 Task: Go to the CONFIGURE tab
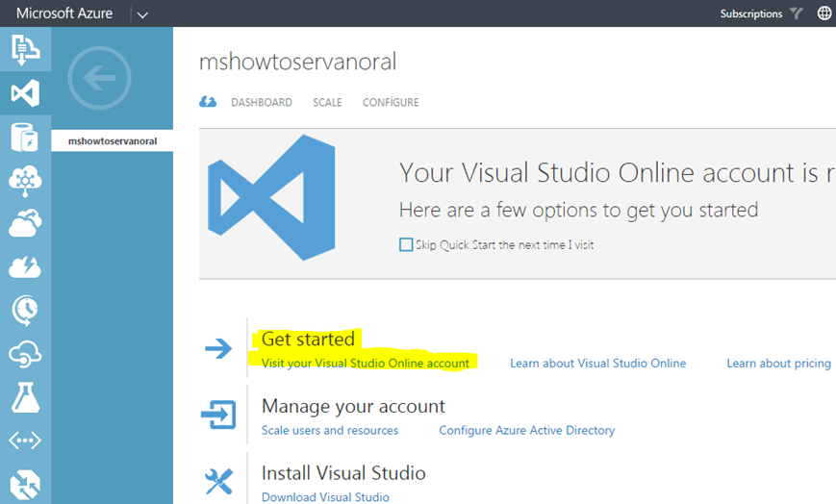point(391,102)
